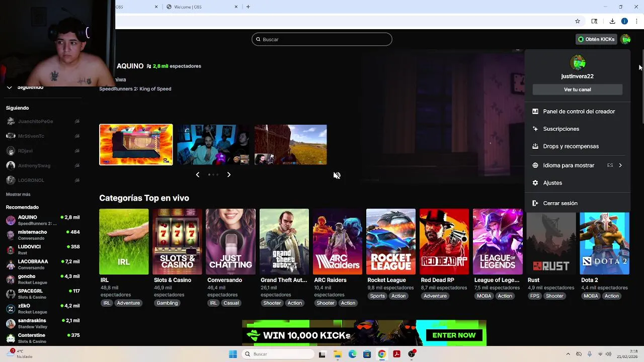Open AQUINO in the recommended list
Image resolution: width=644 pixels, height=362 pixels.
pos(42,220)
